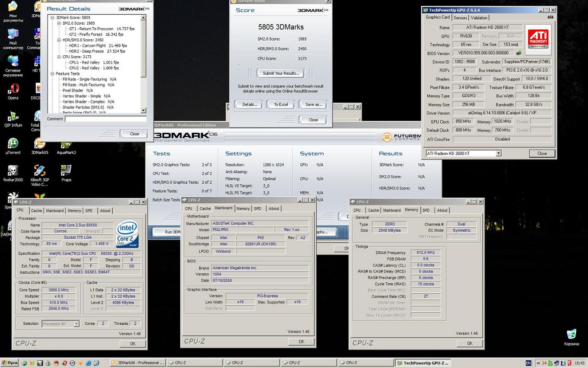The image size is (588, 368).
Task: Launch the Xilisoft 3GP Video Converter shortcut
Action: coord(39,176)
